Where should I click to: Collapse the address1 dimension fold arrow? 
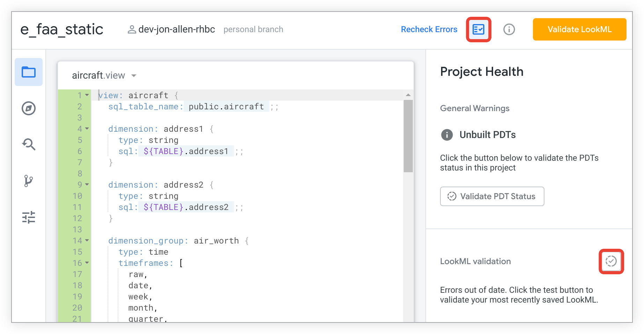click(87, 129)
